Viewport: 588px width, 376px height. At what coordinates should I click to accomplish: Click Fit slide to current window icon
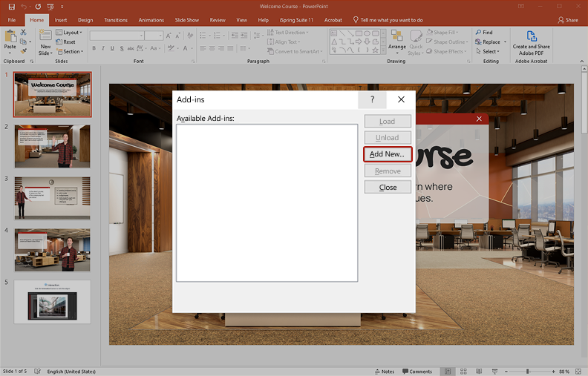tap(578, 371)
